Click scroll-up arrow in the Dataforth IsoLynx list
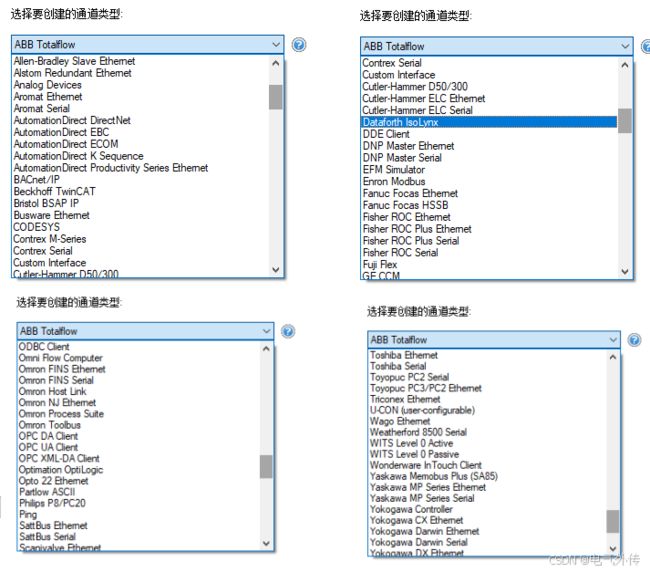 click(x=625, y=65)
